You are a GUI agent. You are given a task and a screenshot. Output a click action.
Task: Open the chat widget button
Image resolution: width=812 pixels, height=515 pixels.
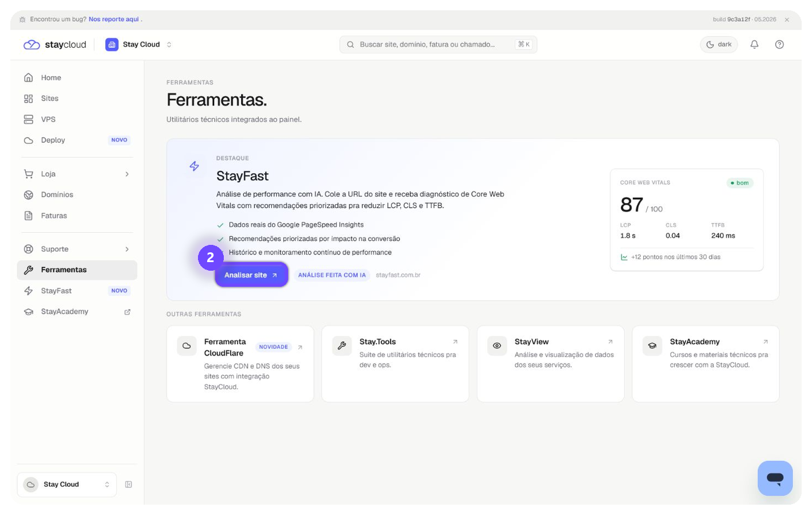(775, 478)
